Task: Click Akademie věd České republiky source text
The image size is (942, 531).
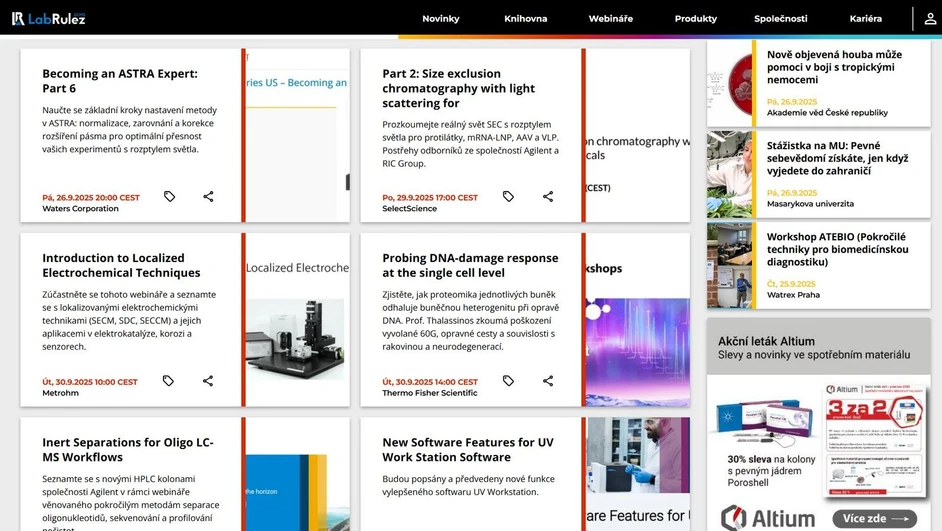Action: tap(827, 113)
